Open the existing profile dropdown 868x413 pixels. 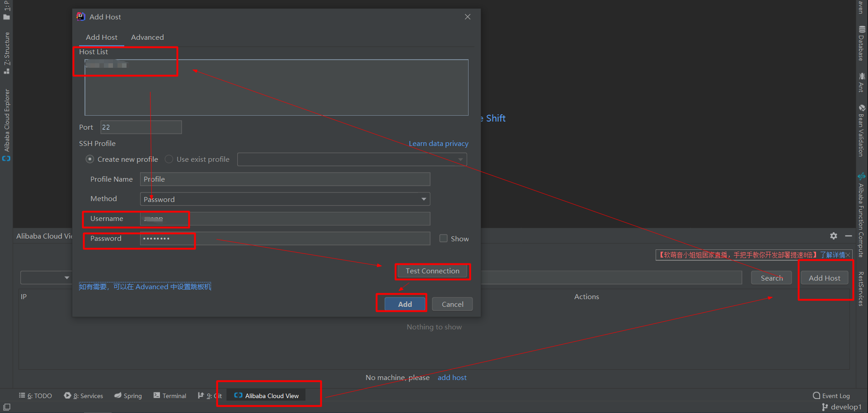pyautogui.click(x=352, y=160)
